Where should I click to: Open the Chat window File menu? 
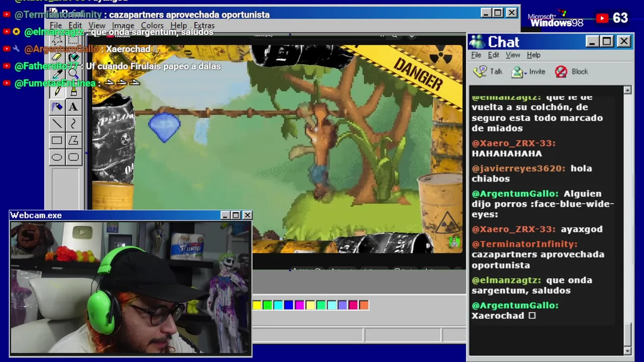tap(476, 55)
